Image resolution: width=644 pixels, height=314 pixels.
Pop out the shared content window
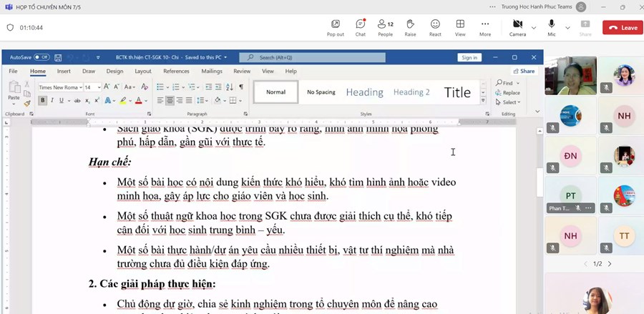[335, 27]
